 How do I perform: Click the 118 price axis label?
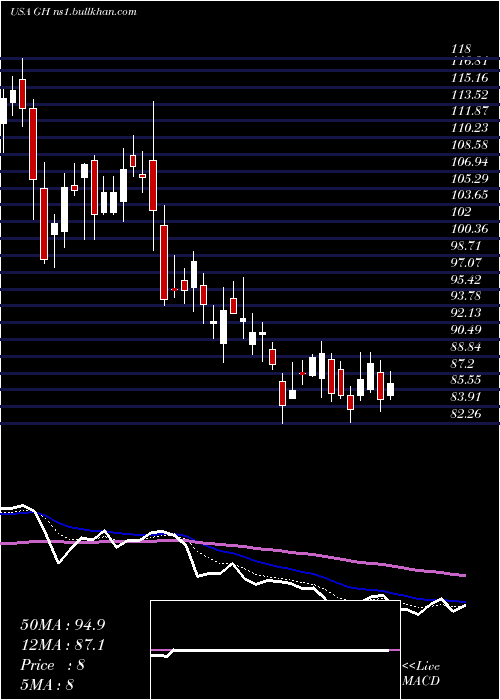(462, 50)
